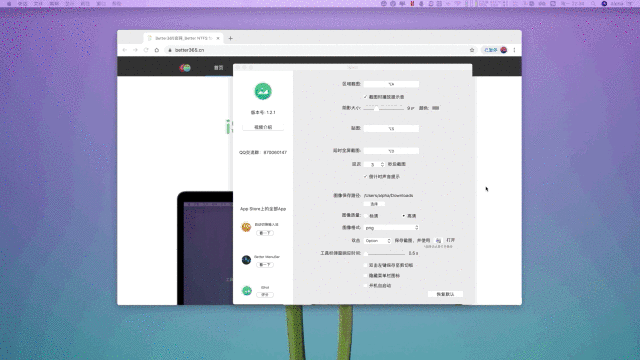The height and width of the screenshot is (360, 640).
Task: Click the lock icon beside better365.cn
Action: [170, 50]
